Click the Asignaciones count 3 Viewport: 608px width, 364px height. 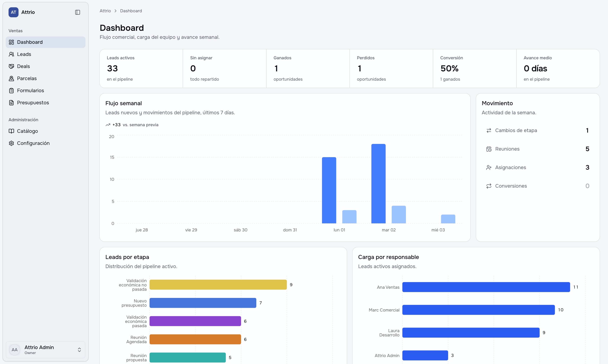pos(587,167)
